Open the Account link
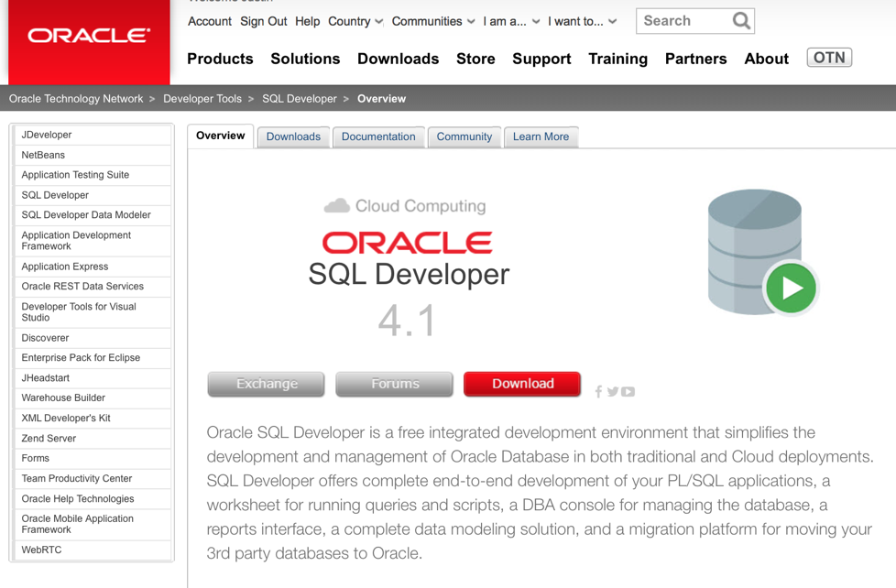Viewport: 896px width, 588px height. point(210,22)
